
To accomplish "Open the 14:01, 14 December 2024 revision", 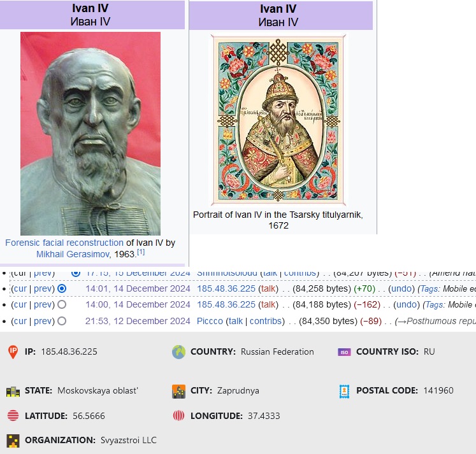I will [x=138, y=288].
